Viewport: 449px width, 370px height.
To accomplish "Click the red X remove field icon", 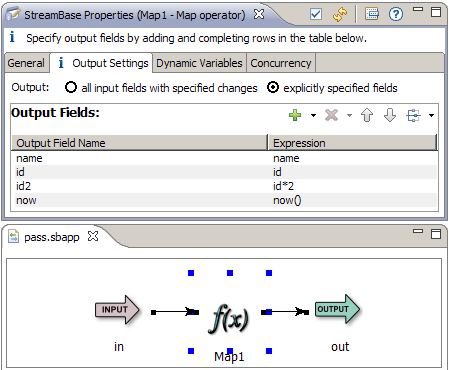I will pyautogui.click(x=331, y=115).
